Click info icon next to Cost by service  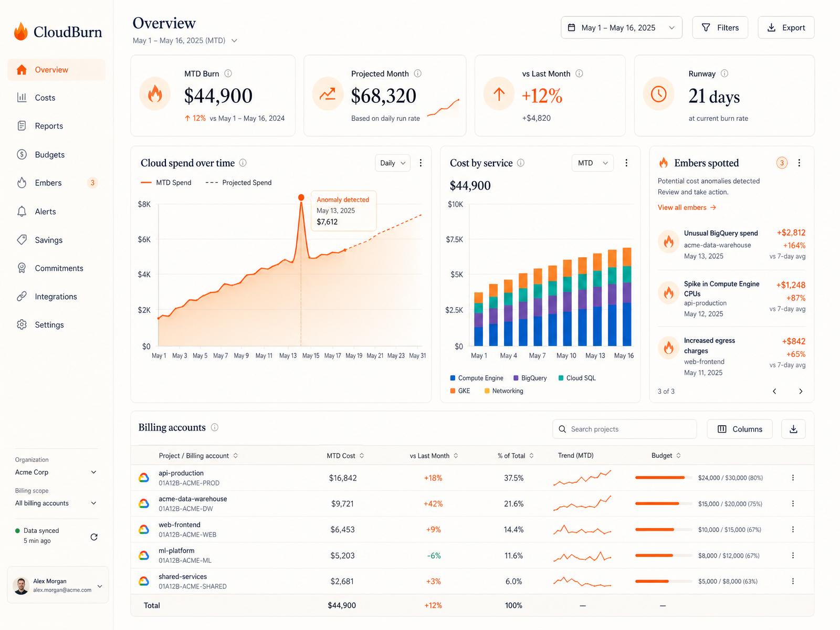coord(520,163)
